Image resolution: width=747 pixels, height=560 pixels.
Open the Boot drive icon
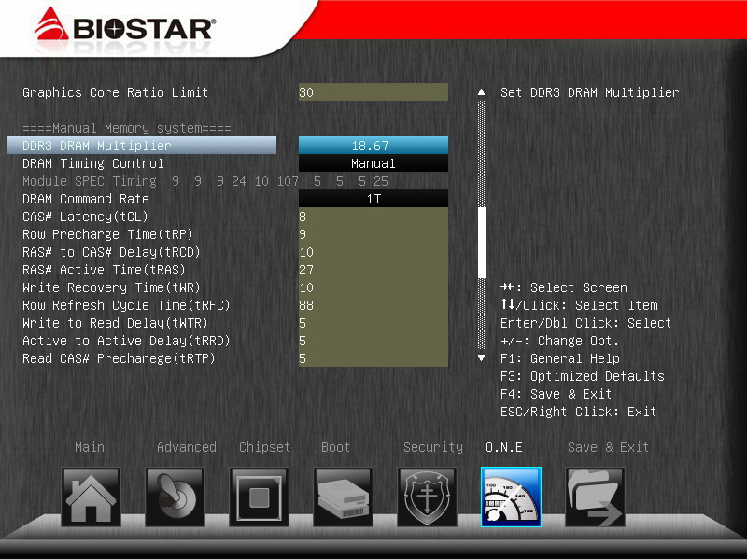tap(343, 497)
